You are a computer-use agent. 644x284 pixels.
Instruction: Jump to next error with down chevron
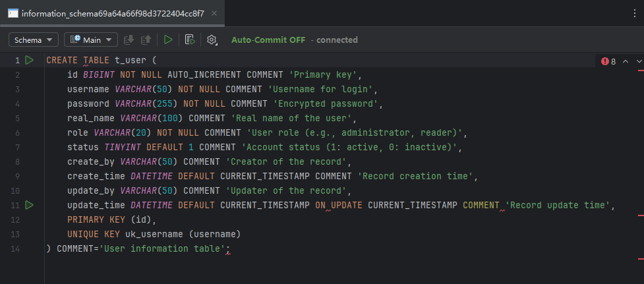pyautogui.click(x=638, y=61)
